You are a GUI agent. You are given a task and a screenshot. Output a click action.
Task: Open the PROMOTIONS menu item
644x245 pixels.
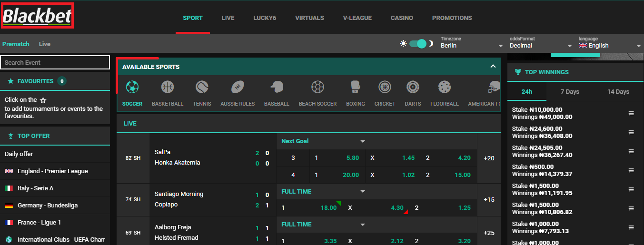click(x=452, y=18)
